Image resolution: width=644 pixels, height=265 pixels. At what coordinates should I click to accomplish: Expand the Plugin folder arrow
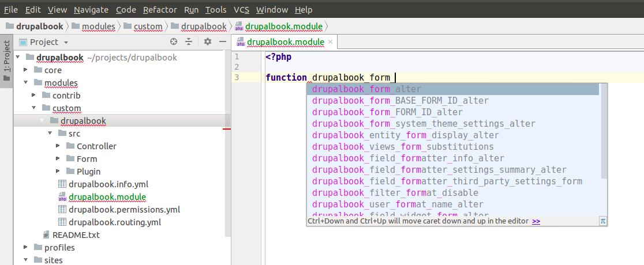[58, 172]
